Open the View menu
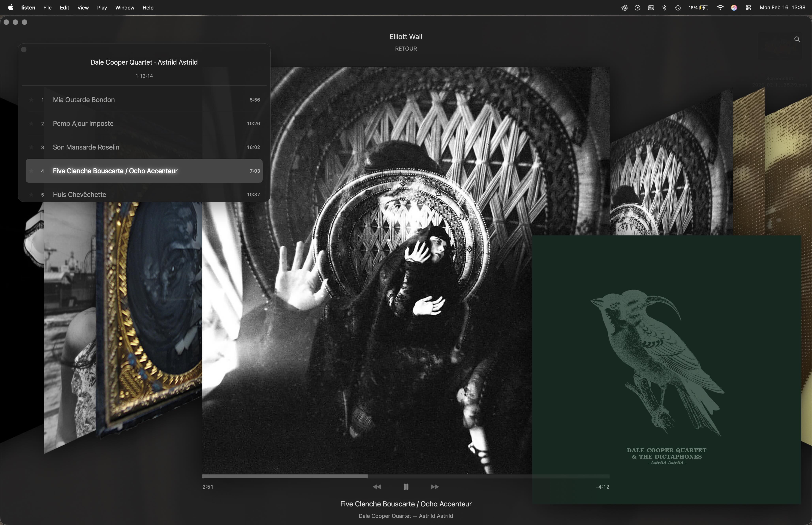 pyautogui.click(x=83, y=8)
